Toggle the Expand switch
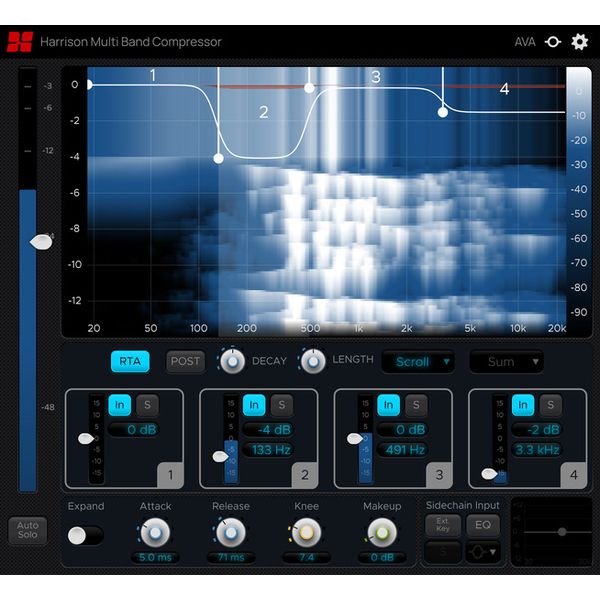 [86, 535]
